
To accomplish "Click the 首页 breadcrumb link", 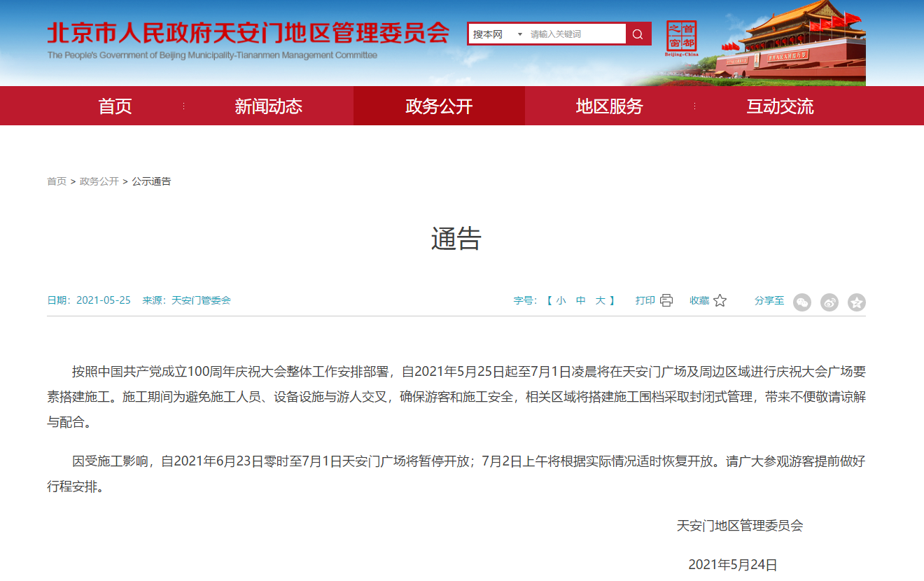I will [x=57, y=181].
